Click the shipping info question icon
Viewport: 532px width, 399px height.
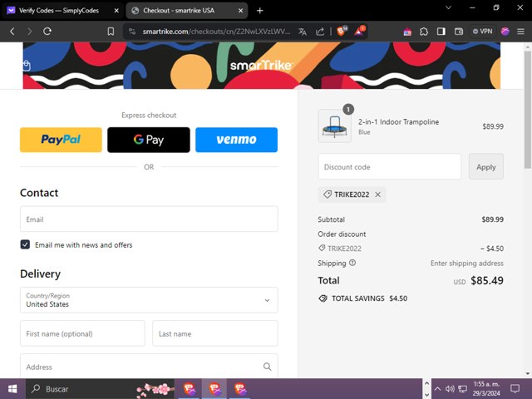tap(352, 263)
